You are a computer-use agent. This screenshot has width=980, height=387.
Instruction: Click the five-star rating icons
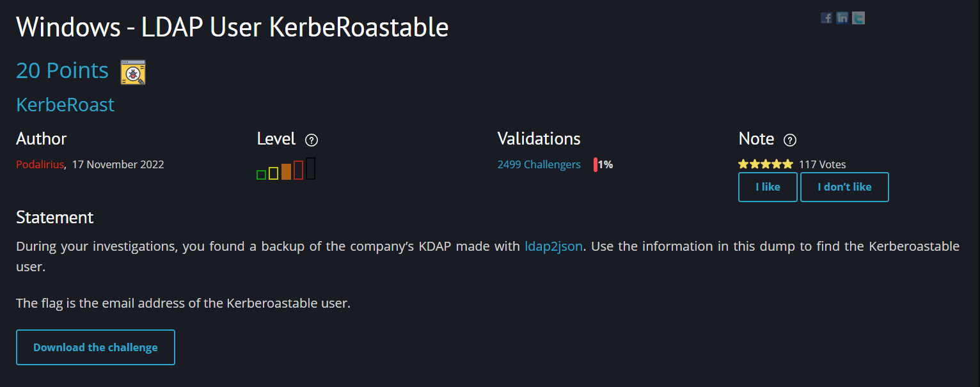[x=766, y=164]
